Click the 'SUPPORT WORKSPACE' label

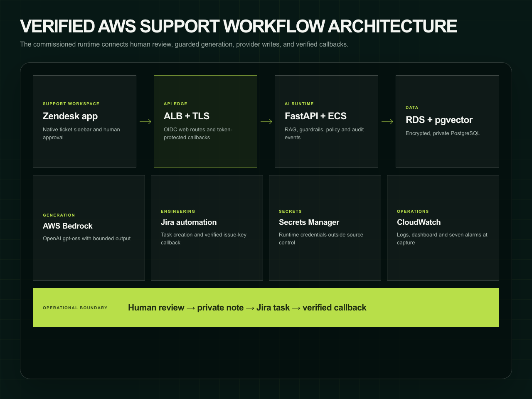coord(71,104)
